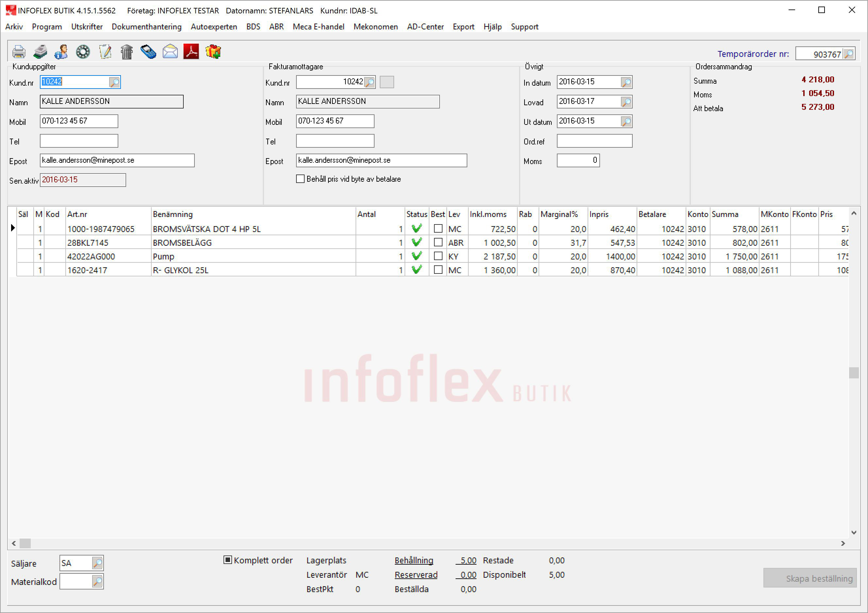
Task: Click the grid's horizontal scroll right arrow
Action: (x=843, y=543)
